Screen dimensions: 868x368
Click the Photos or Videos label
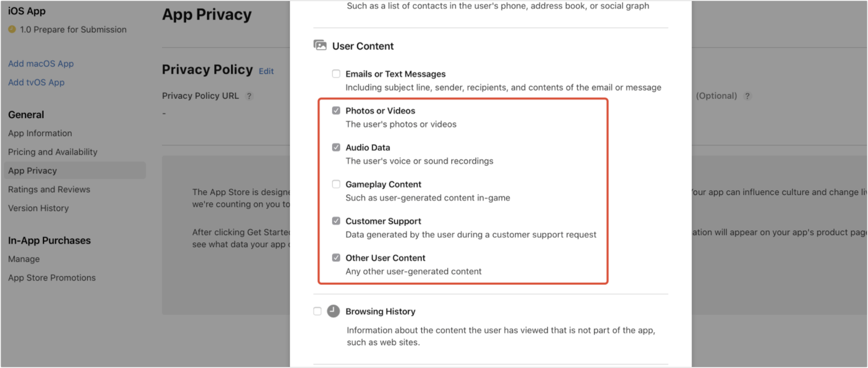click(380, 111)
